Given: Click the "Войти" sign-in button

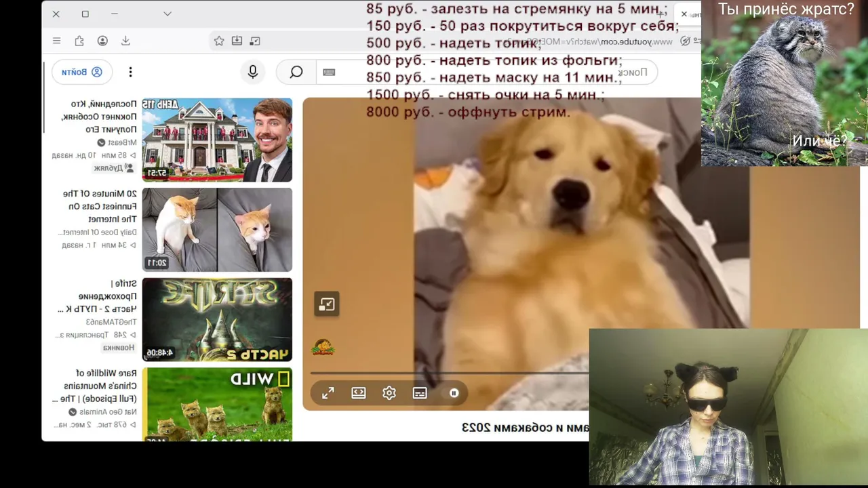Looking at the screenshot, I should [x=82, y=72].
